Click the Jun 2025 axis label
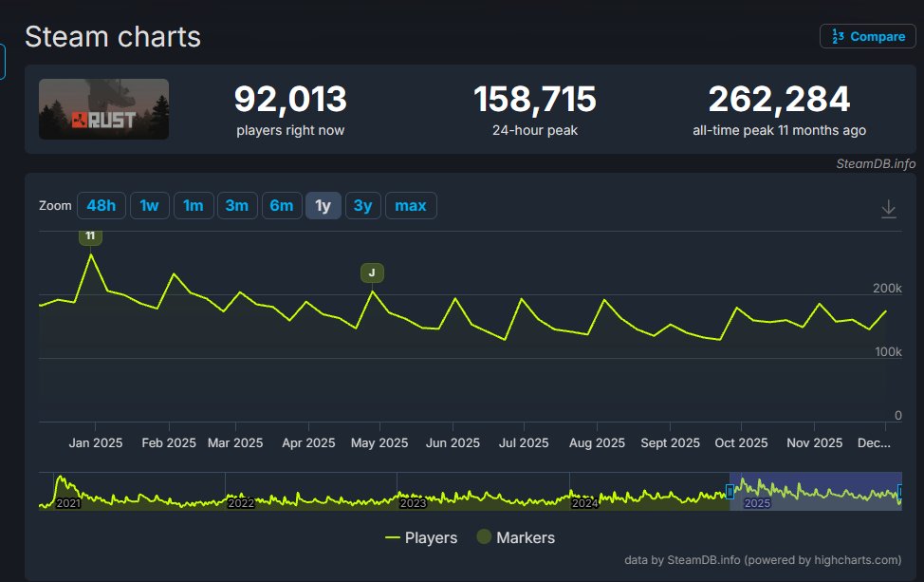This screenshot has height=582, width=924. (x=453, y=442)
